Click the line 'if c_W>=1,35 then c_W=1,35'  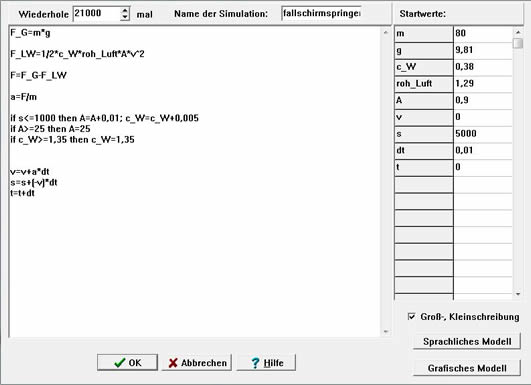[72, 140]
